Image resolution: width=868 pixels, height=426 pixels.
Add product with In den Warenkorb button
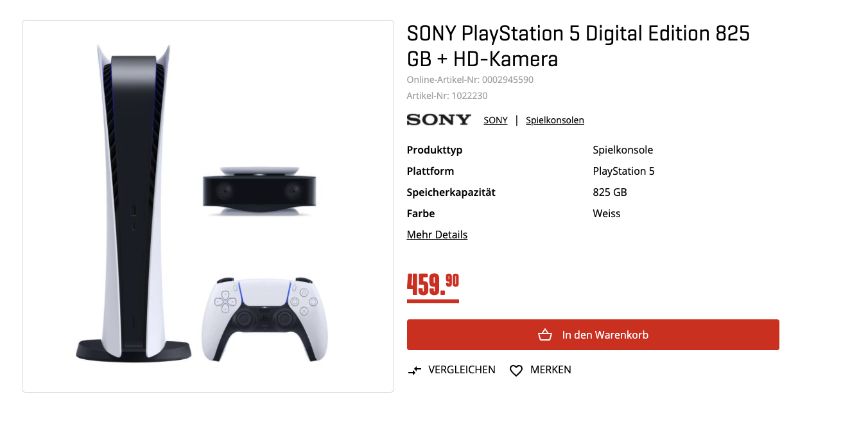[593, 335]
